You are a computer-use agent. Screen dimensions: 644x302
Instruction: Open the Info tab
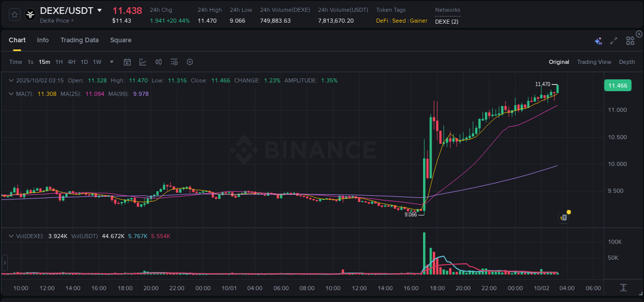point(43,40)
